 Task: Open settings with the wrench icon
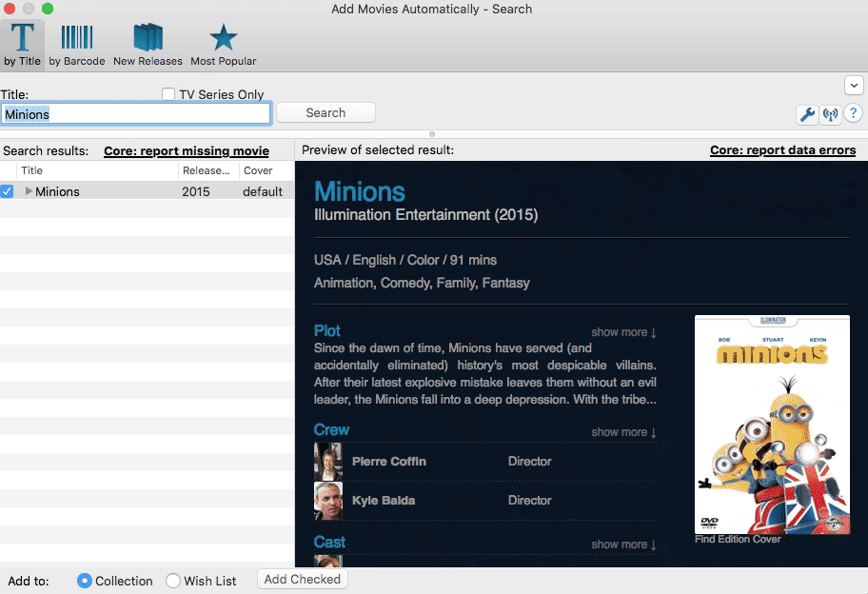coord(808,114)
